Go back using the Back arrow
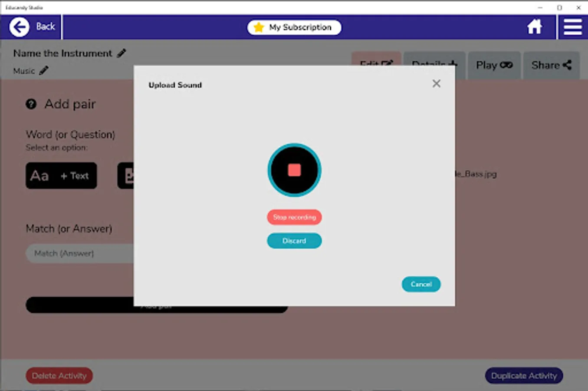This screenshot has width=588, height=391. coord(31,27)
